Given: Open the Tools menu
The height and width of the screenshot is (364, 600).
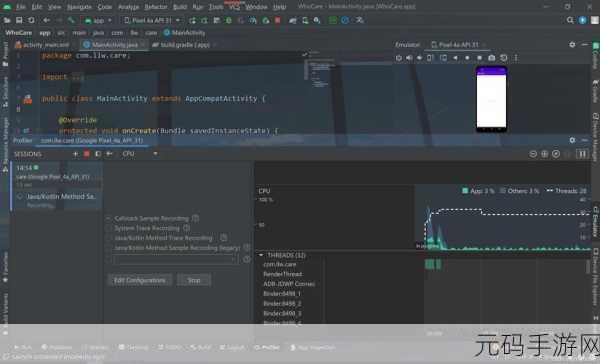Looking at the screenshot, I should [x=216, y=7].
